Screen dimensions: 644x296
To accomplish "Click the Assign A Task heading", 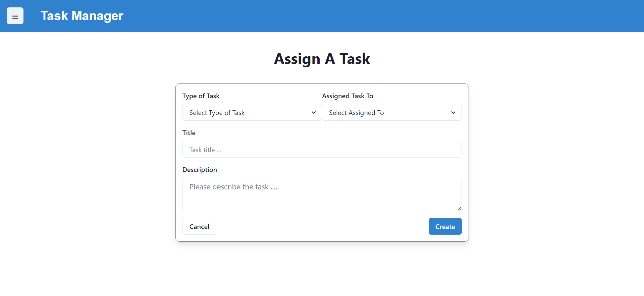I will (322, 59).
